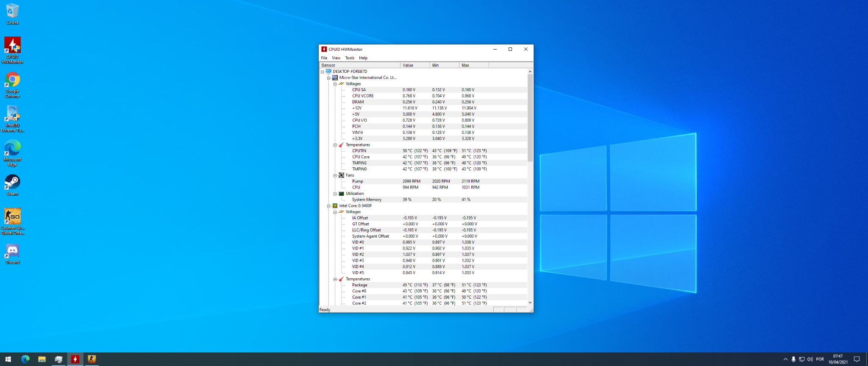The image size is (868, 366).
Task: Collapse Voltages under the Micro-Star motherboard
Action: 335,84
